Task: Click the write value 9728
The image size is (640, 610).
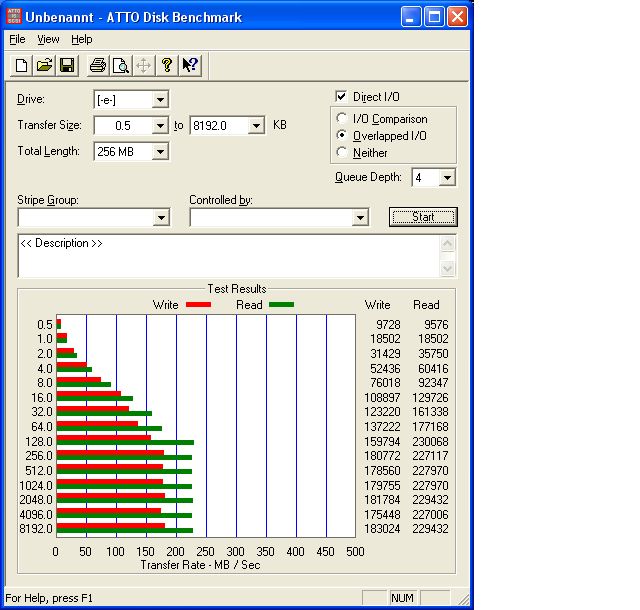Action: coord(388,325)
